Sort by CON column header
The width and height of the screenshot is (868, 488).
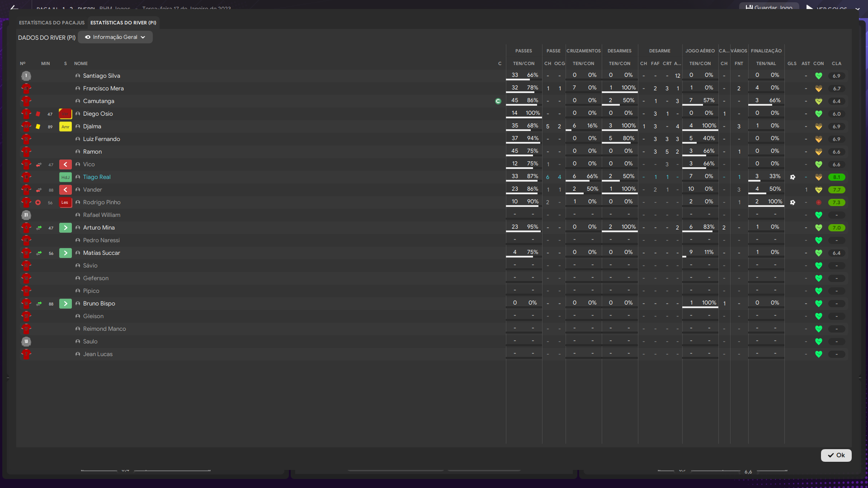click(819, 64)
